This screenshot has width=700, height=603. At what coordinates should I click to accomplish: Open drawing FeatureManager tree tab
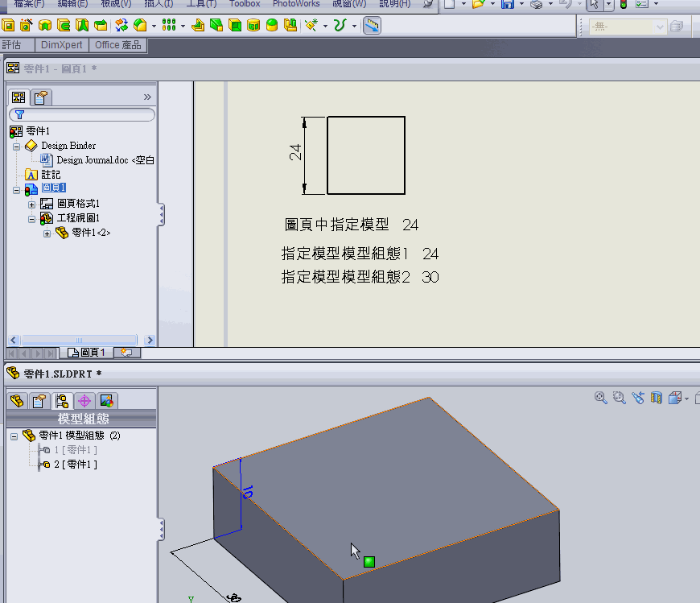click(19, 97)
